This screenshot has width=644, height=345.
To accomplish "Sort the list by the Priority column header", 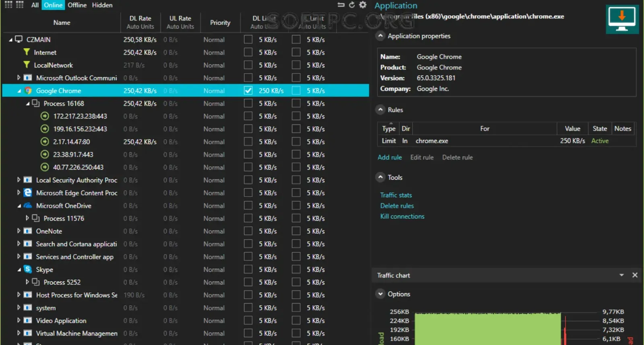I will [220, 23].
